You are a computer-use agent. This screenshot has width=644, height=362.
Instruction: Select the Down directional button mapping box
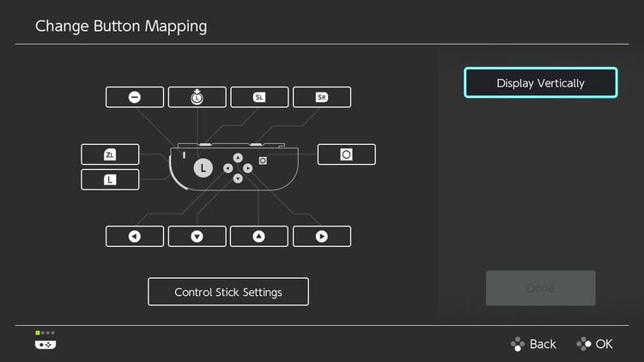[197, 237]
